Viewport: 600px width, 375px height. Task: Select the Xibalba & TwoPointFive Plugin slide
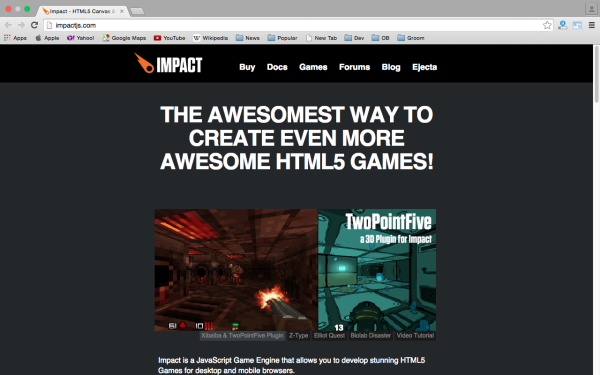(242, 336)
